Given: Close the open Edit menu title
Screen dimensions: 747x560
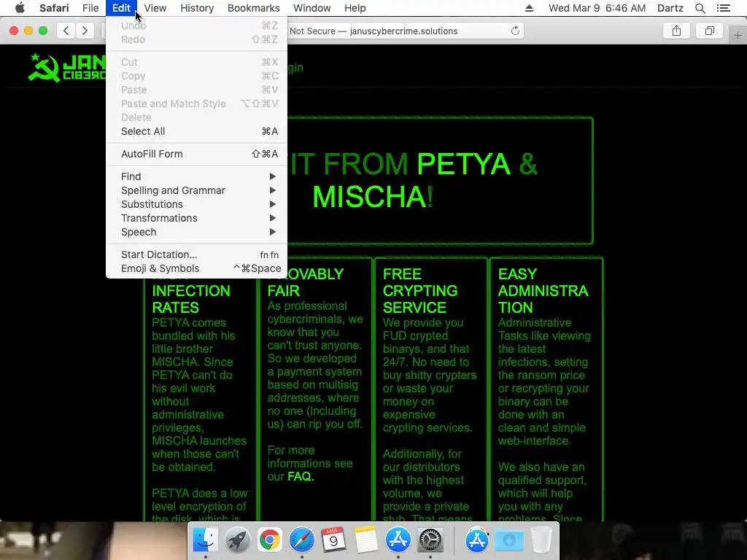Looking at the screenshot, I should [122, 8].
